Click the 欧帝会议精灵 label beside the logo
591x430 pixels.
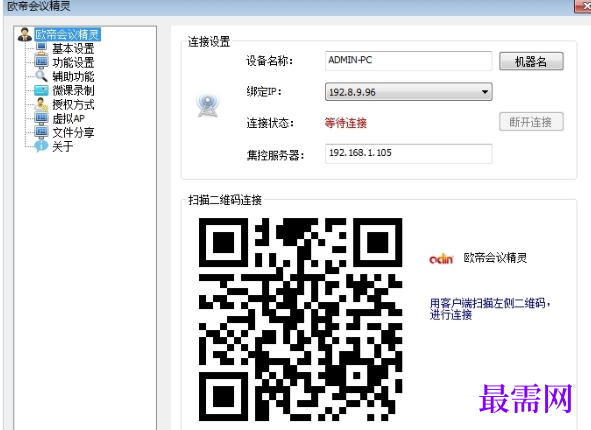(x=495, y=258)
